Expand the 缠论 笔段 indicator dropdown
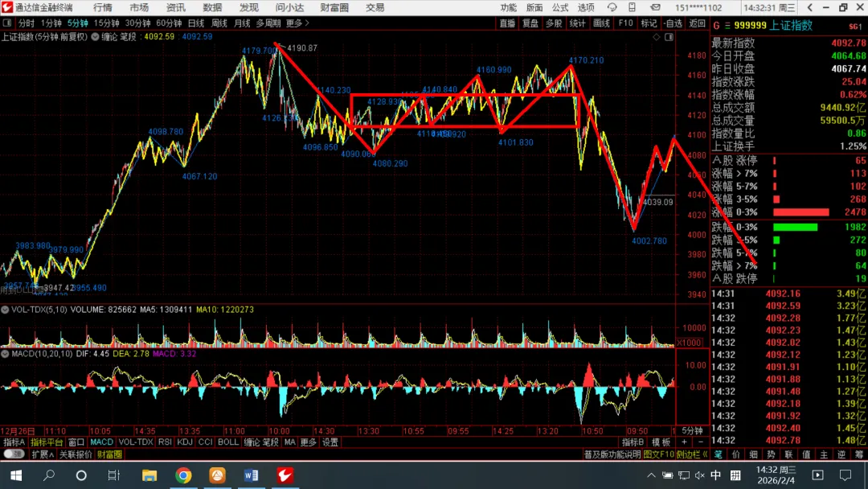This screenshot has height=489, width=868. tap(95, 37)
